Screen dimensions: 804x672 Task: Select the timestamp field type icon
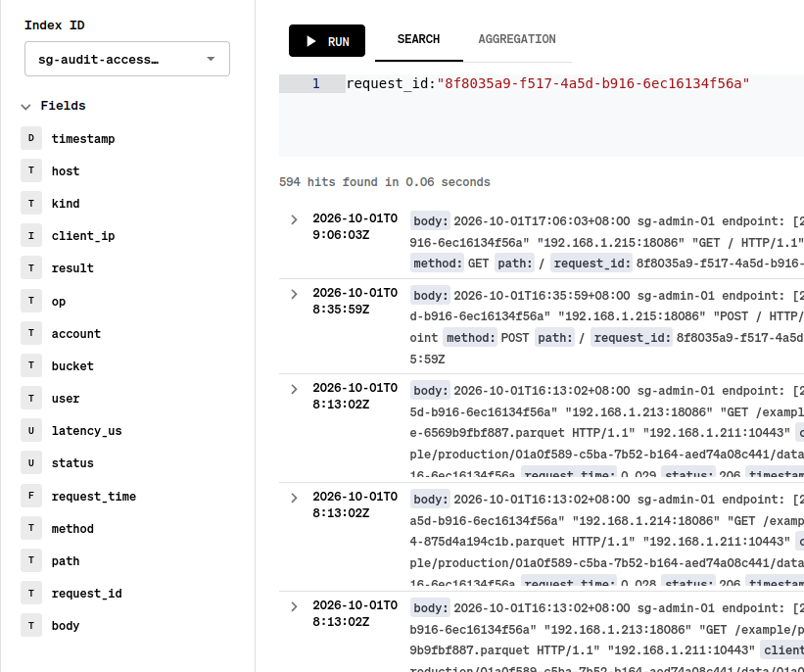click(x=31, y=138)
